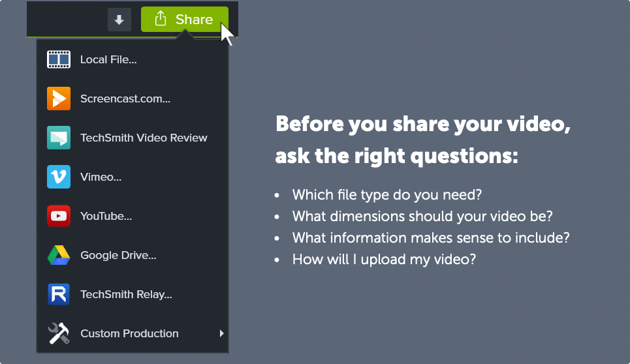The height and width of the screenshot is (364, 630).
Task: Click the TechSmith Relay R icon
Action: tap(59, 294)
